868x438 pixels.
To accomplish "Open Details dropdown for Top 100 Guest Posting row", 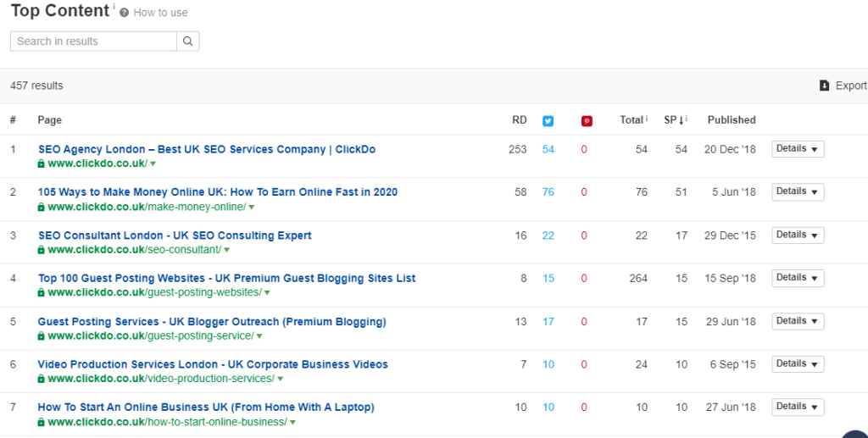I will 798,278.
